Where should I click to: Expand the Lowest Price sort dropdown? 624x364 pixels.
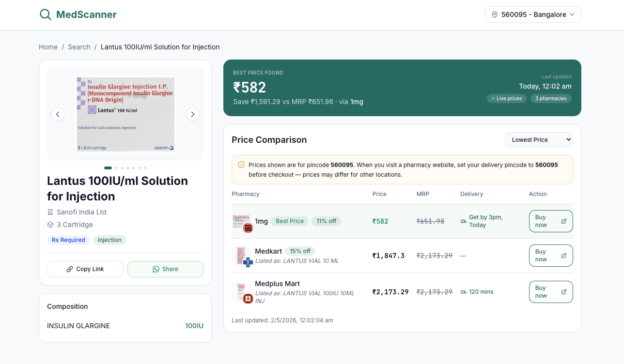click(x=539, y=140)
